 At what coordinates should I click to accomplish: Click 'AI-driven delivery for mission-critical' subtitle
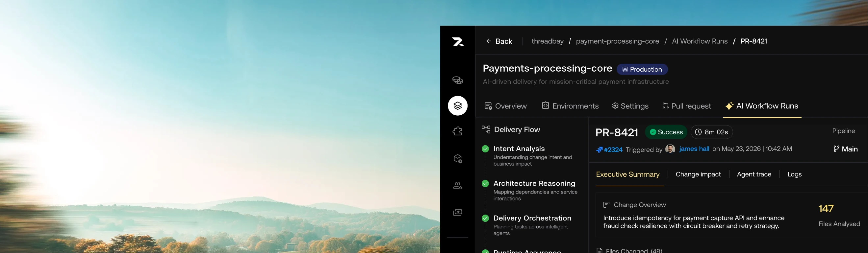[x=575, y=82]
